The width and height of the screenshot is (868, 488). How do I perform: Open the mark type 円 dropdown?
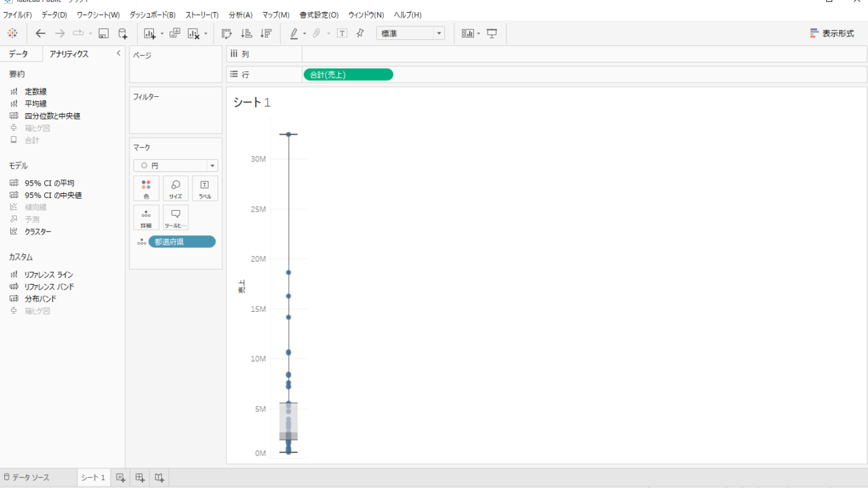(176, 165)
